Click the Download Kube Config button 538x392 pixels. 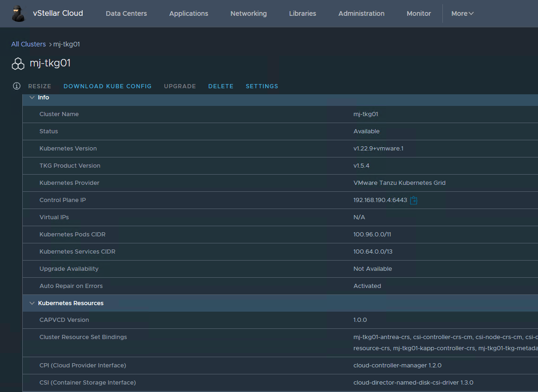[x=107, y=86]
